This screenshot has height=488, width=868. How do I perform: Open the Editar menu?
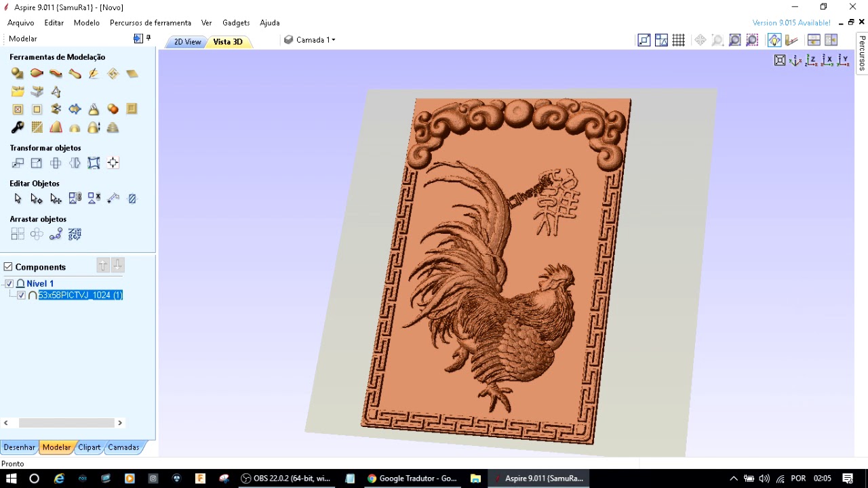(54, 22)
